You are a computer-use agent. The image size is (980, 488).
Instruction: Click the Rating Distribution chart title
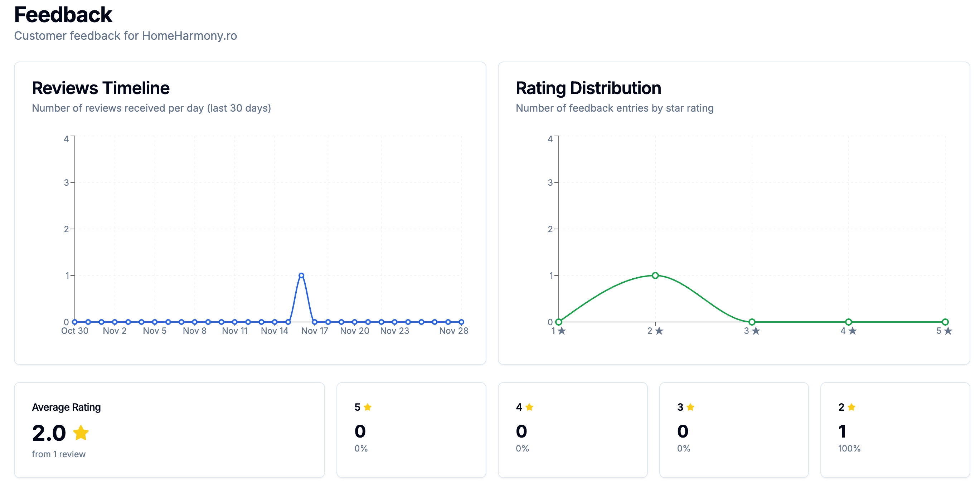tap(588, 88)
